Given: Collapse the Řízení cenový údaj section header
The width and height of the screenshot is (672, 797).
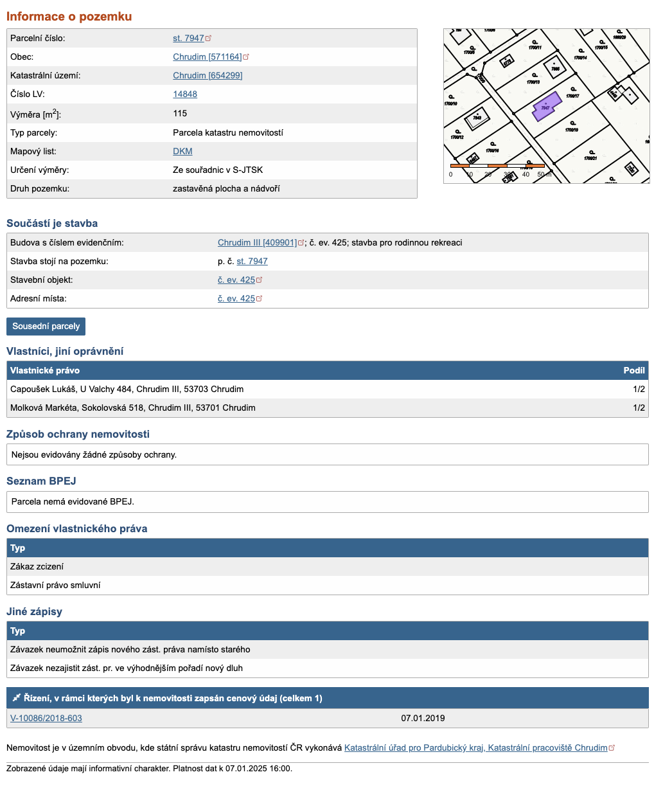Looking at the screenshot, I should (172, 698).
